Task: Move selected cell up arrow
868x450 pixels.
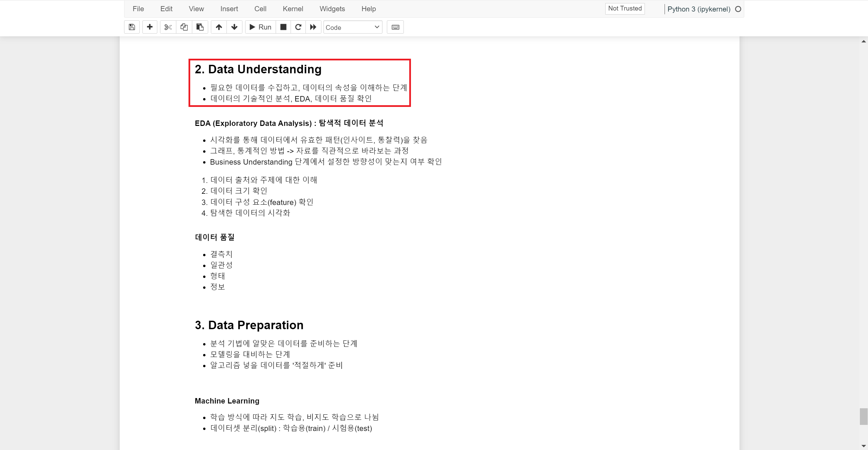Action: click(x=219, y=27)
